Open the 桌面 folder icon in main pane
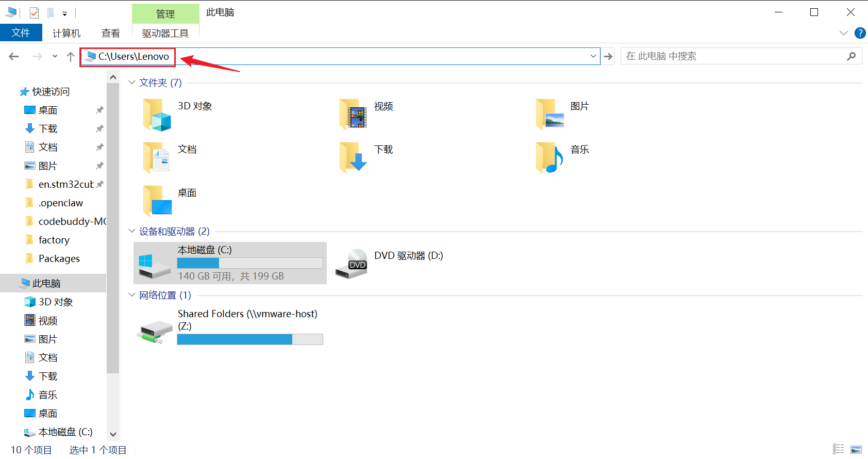 pyautogui.click(x=157, y=201)
